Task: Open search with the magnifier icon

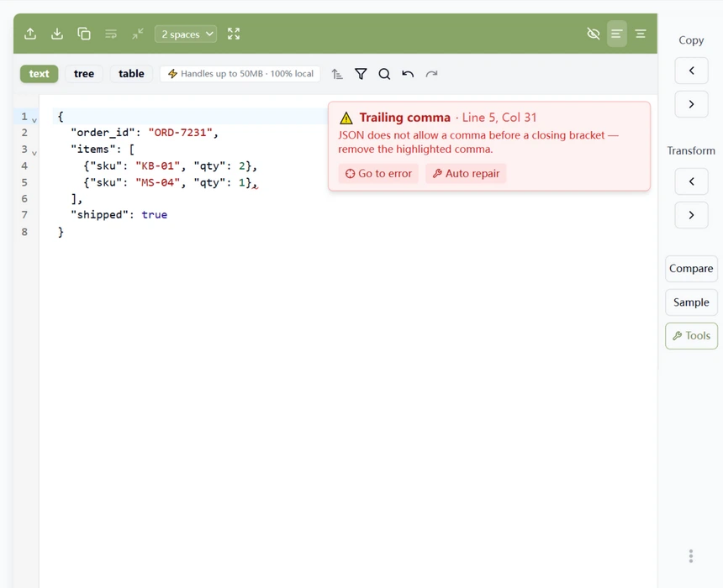Action: point(384,74)
